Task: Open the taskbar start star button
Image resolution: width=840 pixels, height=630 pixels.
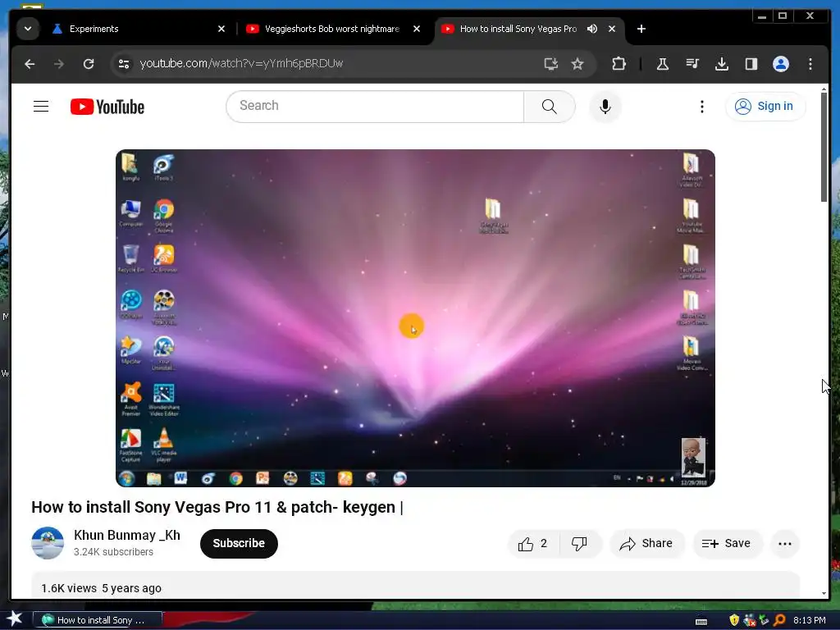Action: coord(15,619)
